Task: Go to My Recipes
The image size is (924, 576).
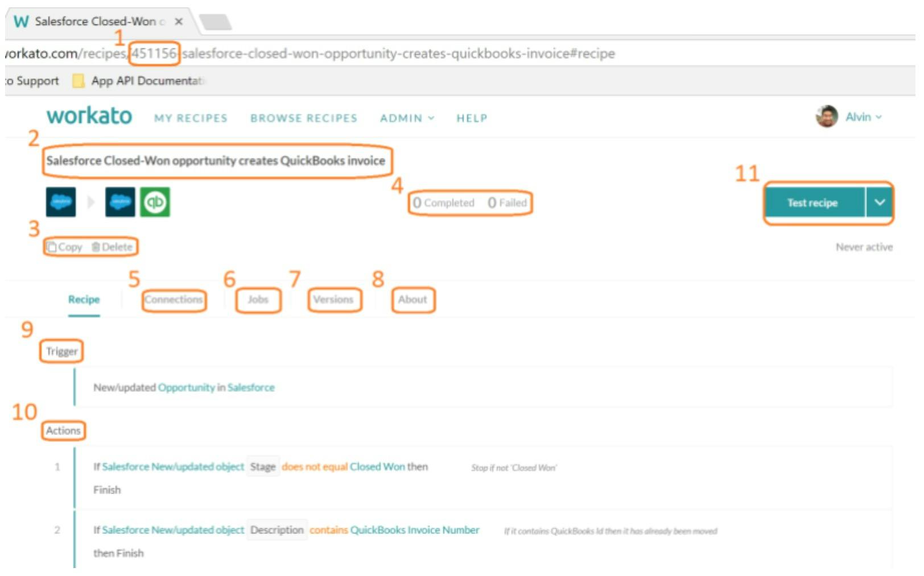Action: pyautogui.click(x=191, y=118)
